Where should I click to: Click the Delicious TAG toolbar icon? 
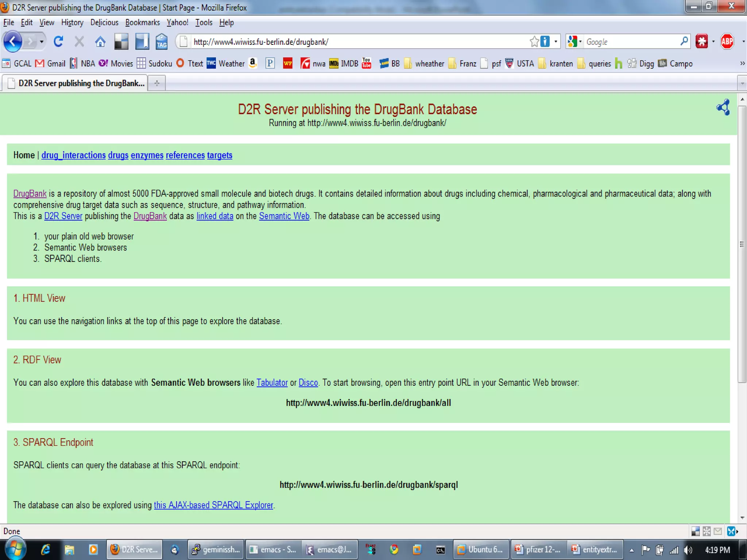click(x=162, y=42)
